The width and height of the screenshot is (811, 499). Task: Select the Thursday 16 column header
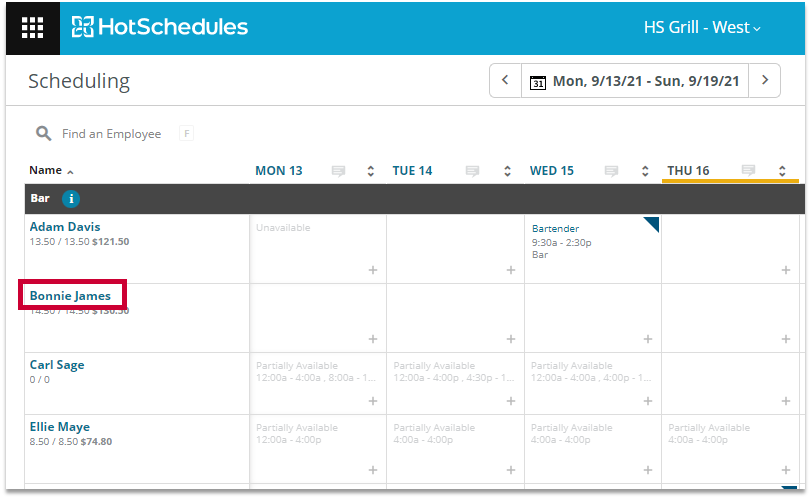click(x=688, y=171)
